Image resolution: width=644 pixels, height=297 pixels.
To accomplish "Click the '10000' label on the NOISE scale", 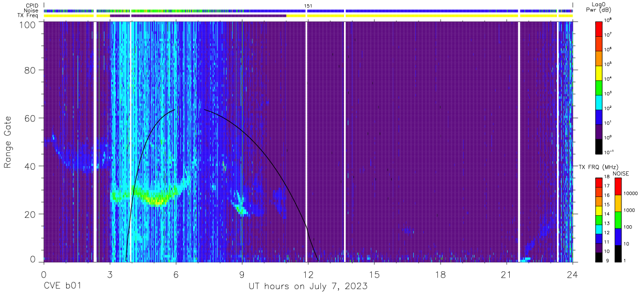I will point(630,194).
